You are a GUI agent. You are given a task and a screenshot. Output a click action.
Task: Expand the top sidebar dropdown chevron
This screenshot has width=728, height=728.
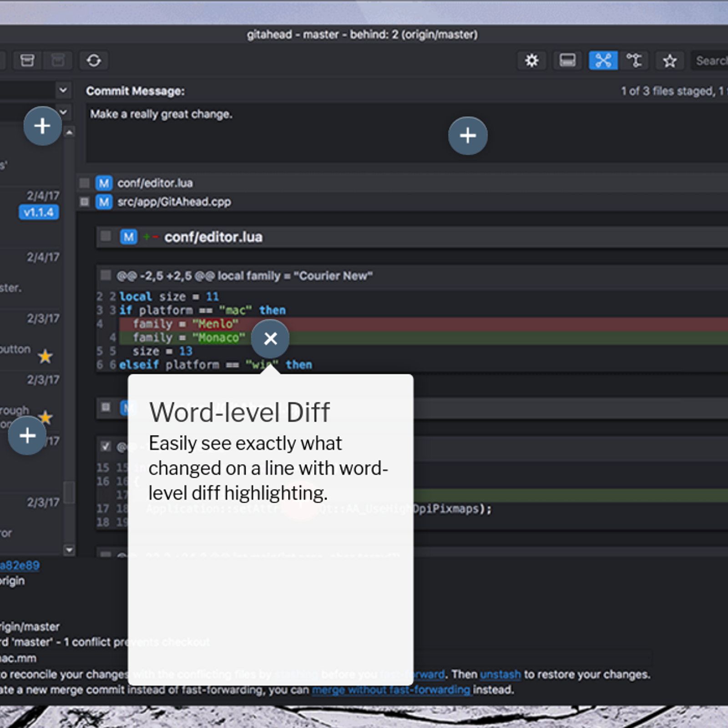(x=63, y=90)
